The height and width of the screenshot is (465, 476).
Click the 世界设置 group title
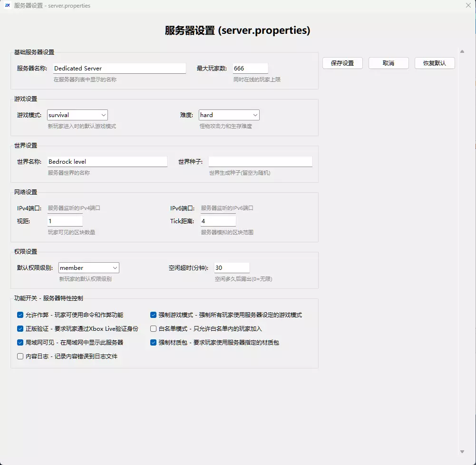[x=26, y=146]
